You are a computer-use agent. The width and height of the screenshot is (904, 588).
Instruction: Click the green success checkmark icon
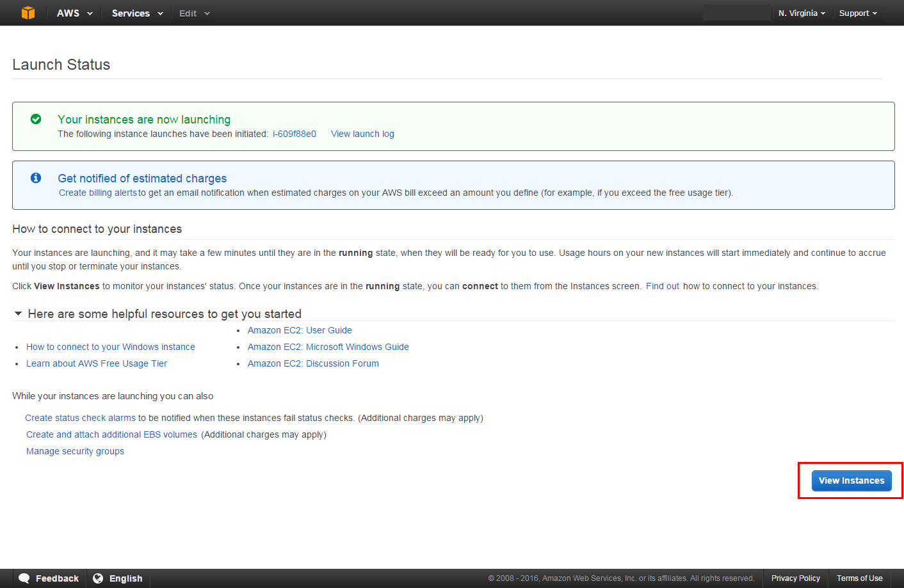click(x=35, y=119)
